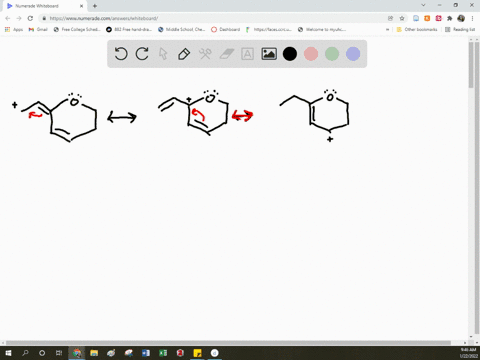The height and width of the screenshot is (360, 480).
Task: Open Free College Sched bookmark
Action: pyautogui.click(x=77, y=29)
